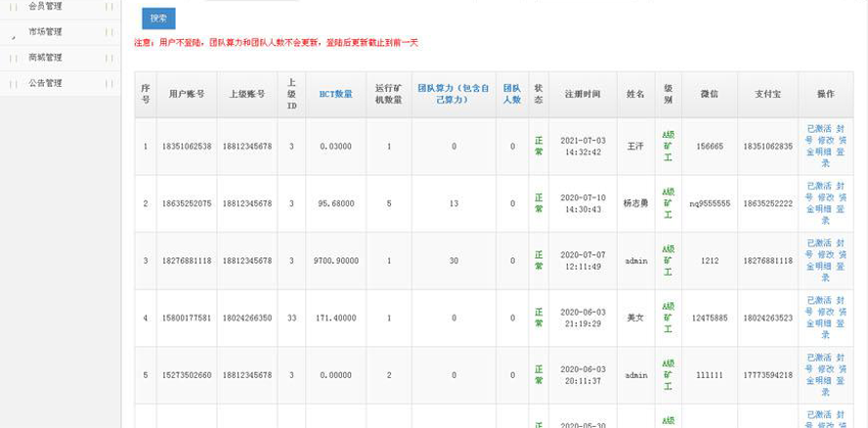
Task: Click Alipay value 17773594218
Action: pyautogui.click(x=767, y=375)
